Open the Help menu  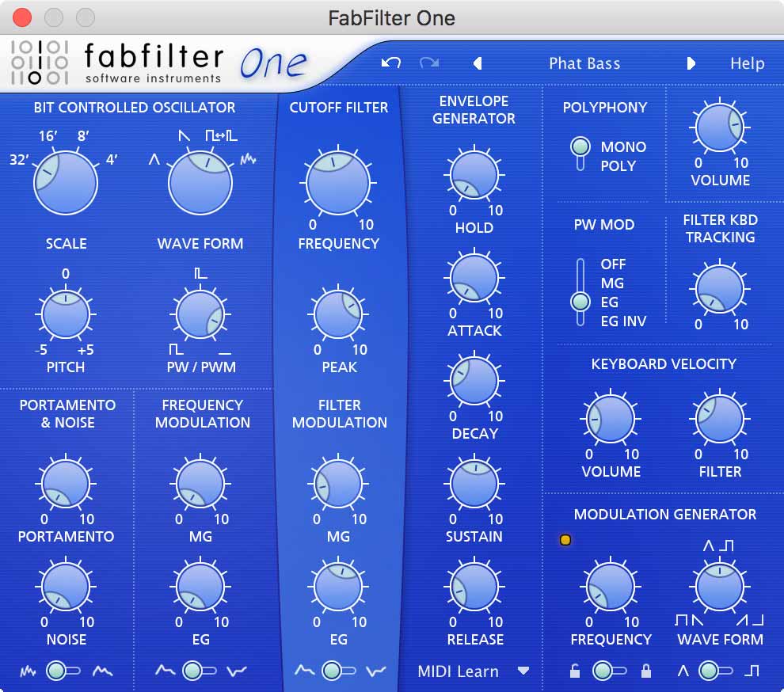click(x=746, y=63)
